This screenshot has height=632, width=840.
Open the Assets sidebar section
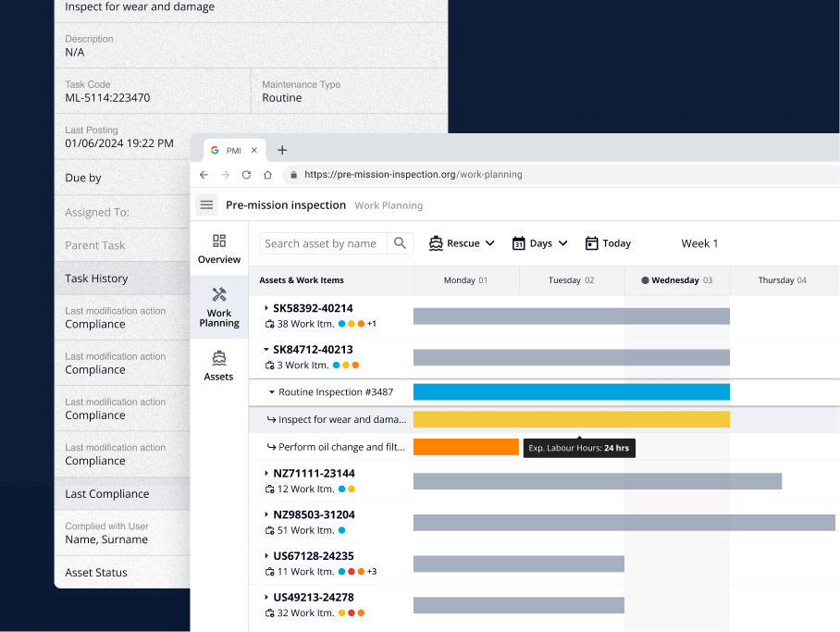[219, 366]
